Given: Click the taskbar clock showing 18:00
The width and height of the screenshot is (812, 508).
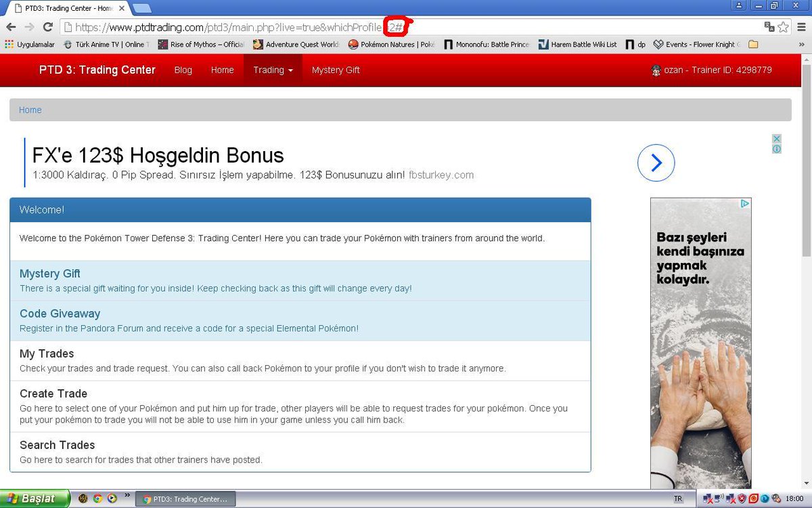Looking at the screenshot, I should pyautogui.click(x=794, y=499).
